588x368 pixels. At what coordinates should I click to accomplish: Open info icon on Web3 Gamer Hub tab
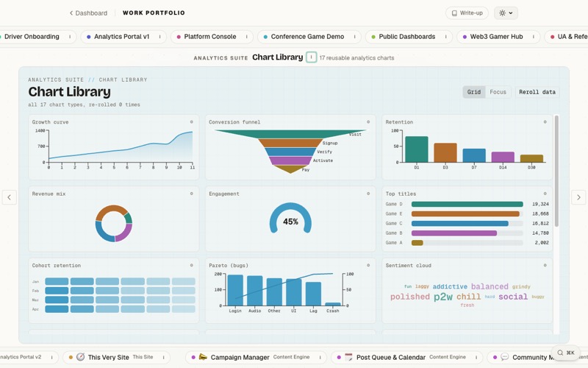[534, 37]
